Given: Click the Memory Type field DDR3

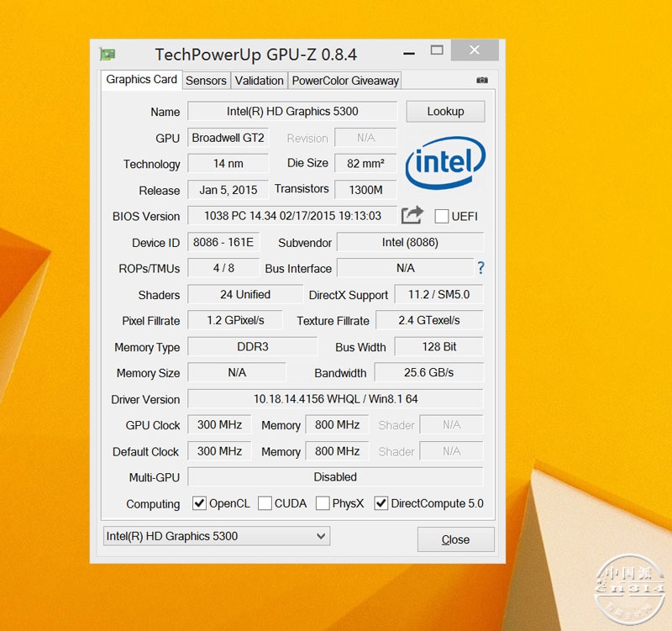Looking at the screenshot, I should pos(253,346).
